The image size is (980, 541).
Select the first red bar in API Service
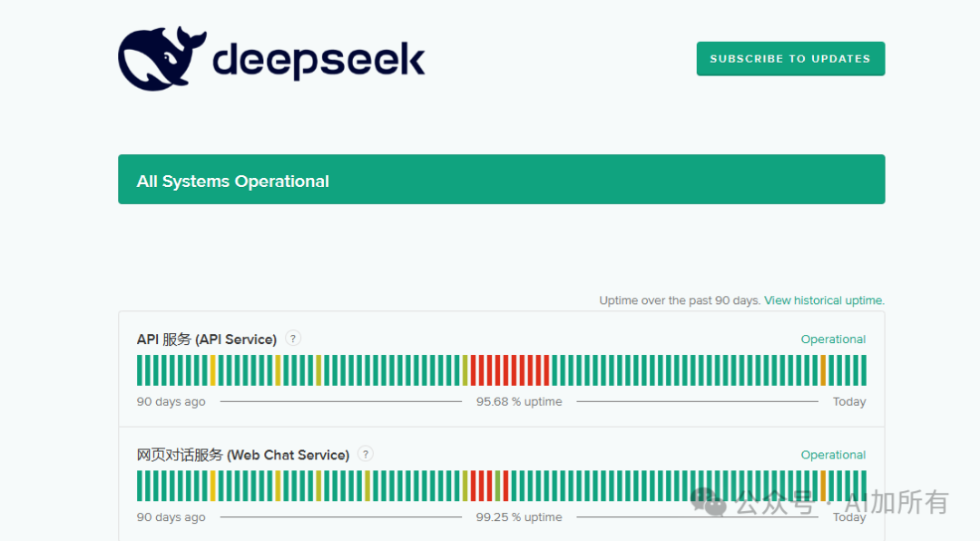474,370
